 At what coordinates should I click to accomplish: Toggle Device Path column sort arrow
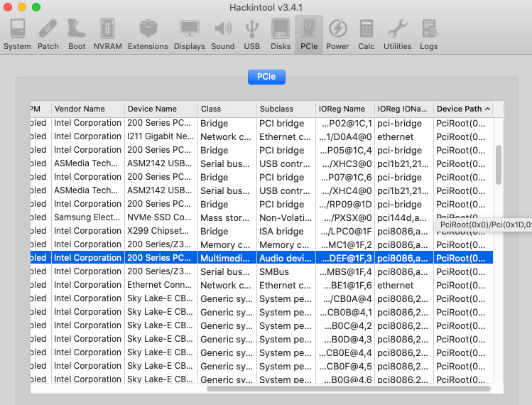(487, 109)
